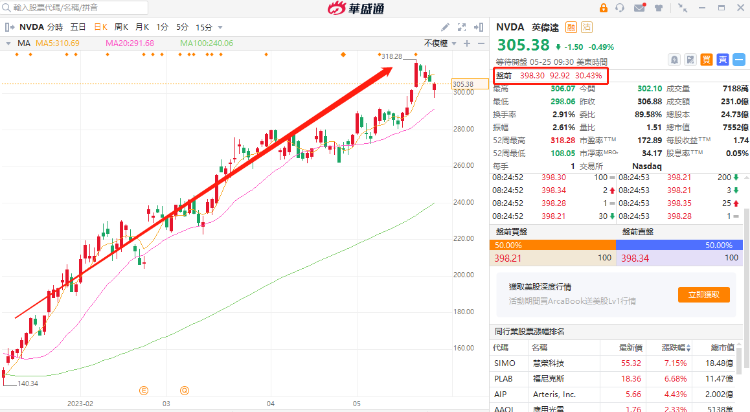Click the 305.38 price tag on axis
750x412 pixels.
[470, 84]
